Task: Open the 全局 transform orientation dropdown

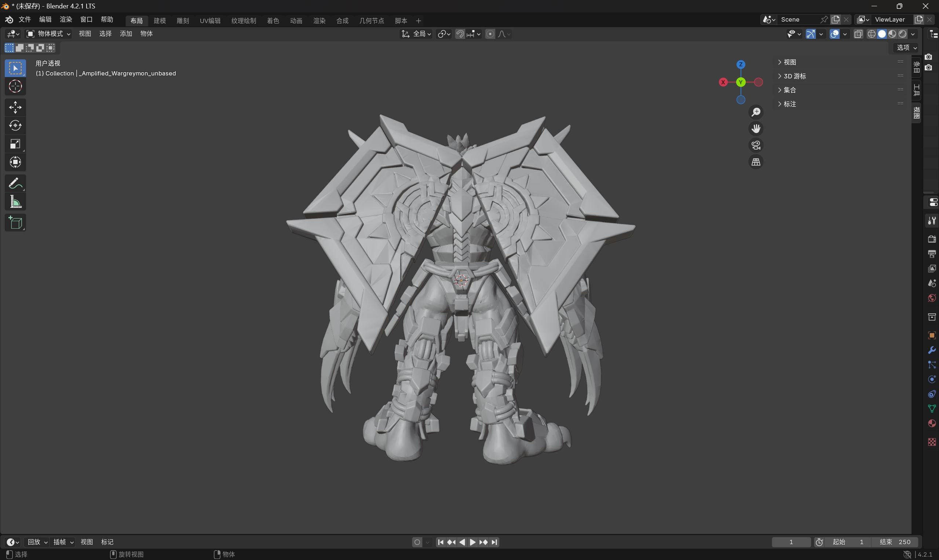Action: 420,34
